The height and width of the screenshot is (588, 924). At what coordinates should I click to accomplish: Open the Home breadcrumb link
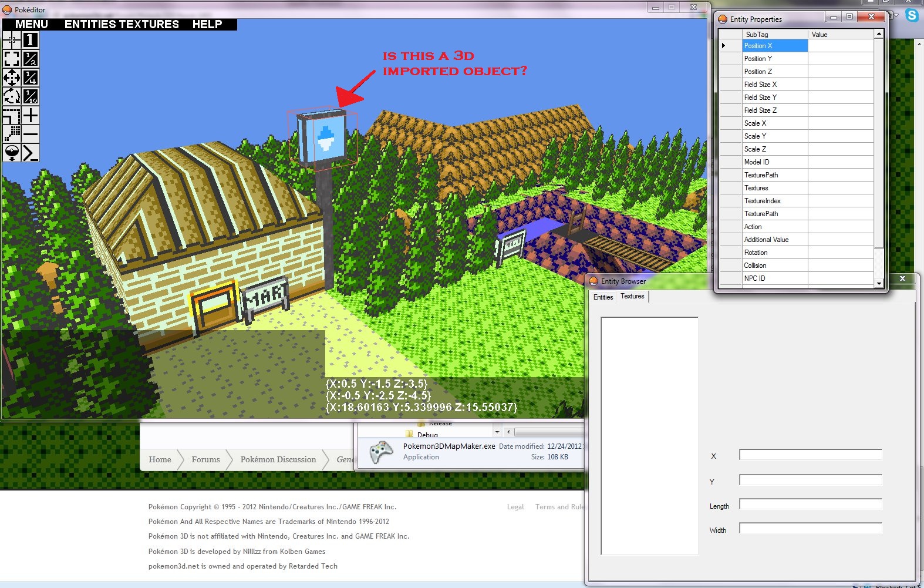(160, 459)
